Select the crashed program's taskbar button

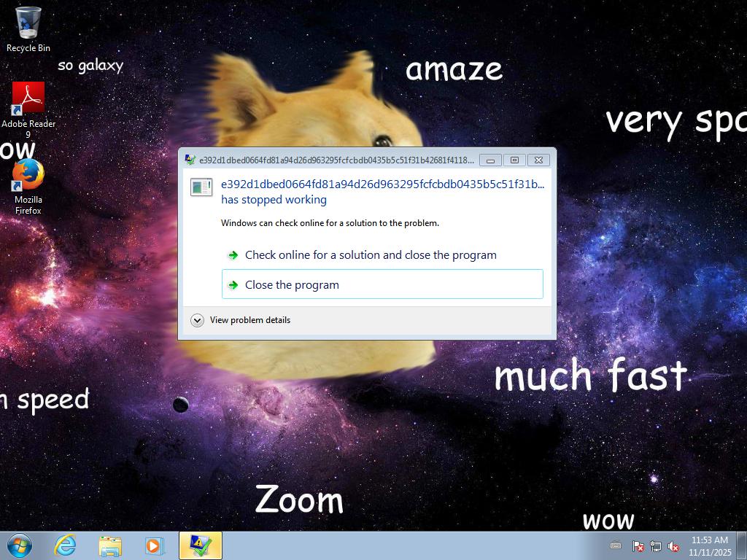[x=200, y=545]
